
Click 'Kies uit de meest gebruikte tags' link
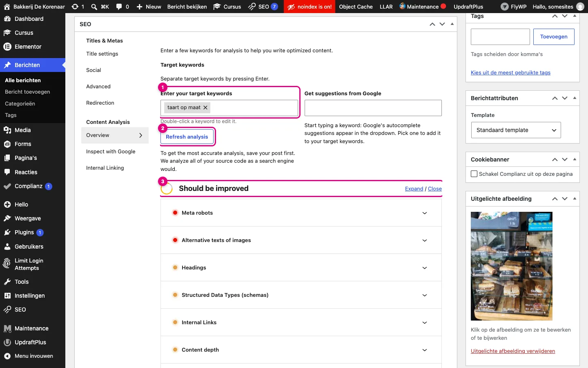click(510, 72)
